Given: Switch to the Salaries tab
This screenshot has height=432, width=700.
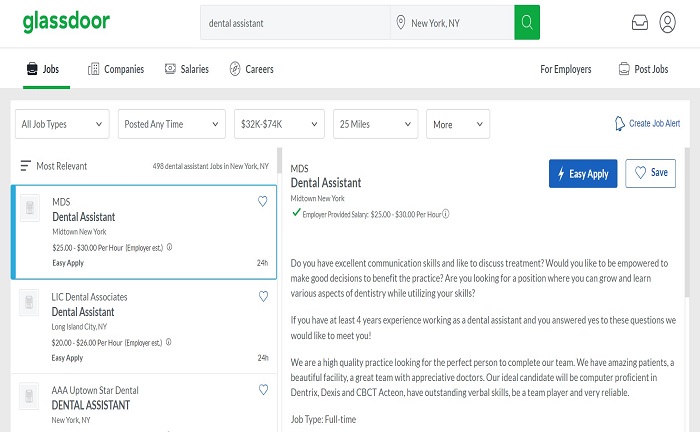Looking at the screenshot, I should coord(187,69).
